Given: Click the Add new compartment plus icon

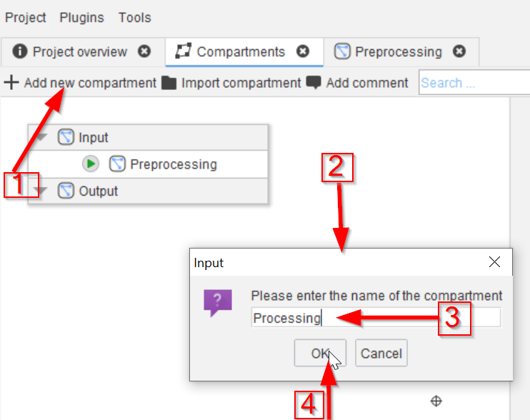Looking at the screenshot, I should tap(11, 83).
